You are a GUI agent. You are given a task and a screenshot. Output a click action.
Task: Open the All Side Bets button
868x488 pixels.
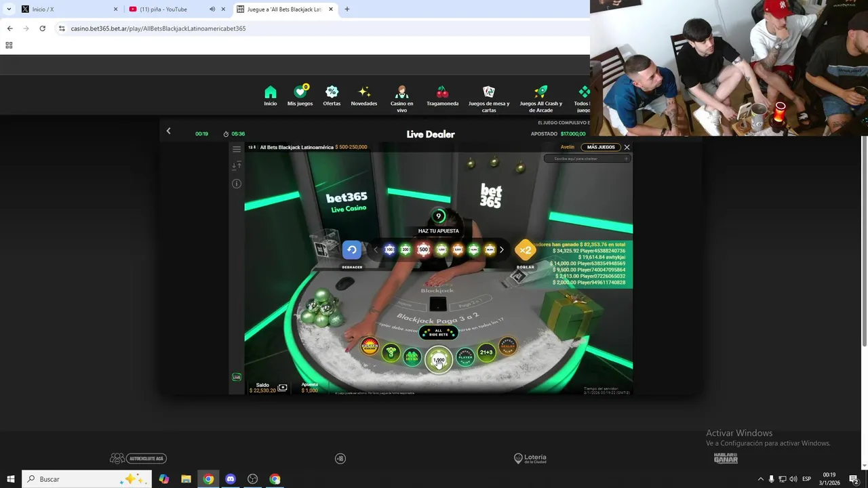coord(439,333)
